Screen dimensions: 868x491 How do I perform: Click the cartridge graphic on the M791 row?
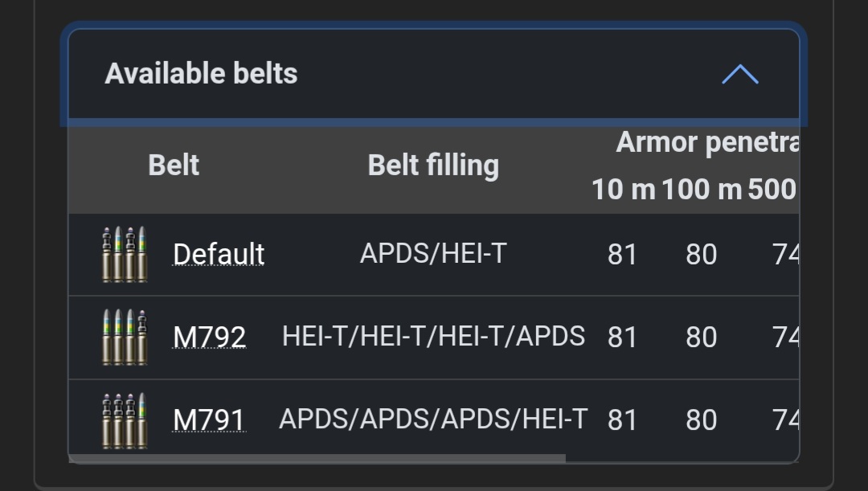point(125,419)
